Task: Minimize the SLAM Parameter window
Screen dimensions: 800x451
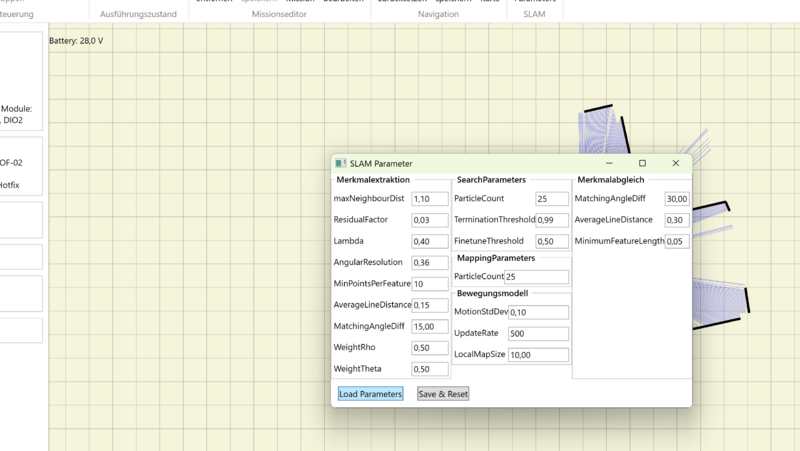Action: click(x=609, y=163)
